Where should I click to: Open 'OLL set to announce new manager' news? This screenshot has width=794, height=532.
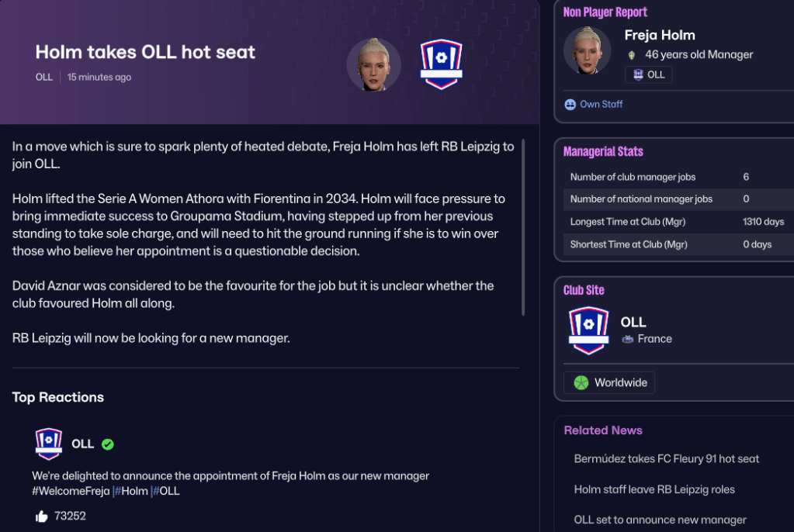pyautogui.click(x=660, y=520)
